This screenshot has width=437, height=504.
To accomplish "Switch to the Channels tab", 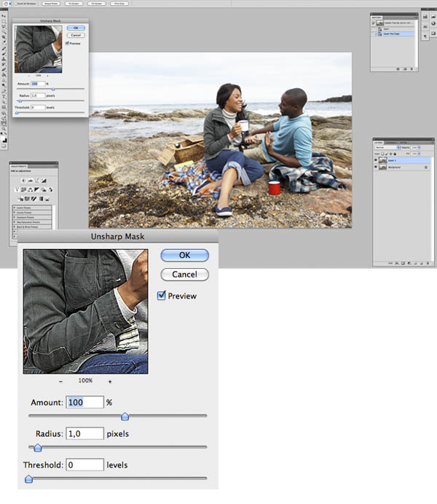I will point(390,143).
